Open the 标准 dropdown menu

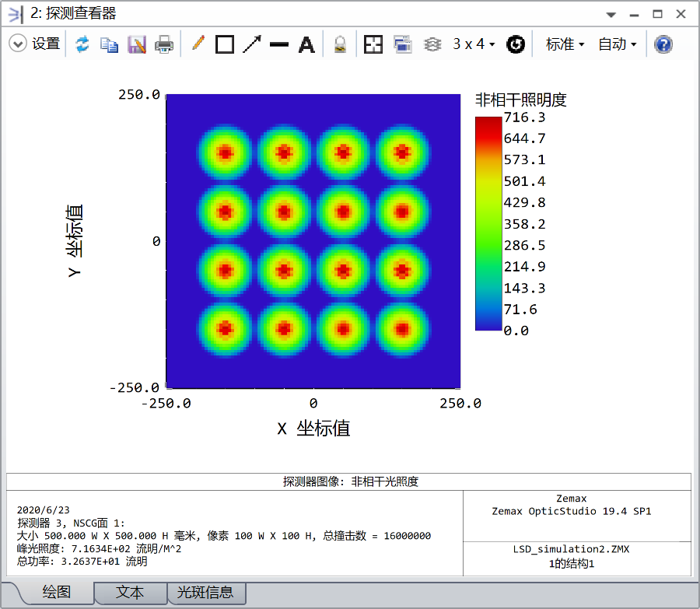565,44
